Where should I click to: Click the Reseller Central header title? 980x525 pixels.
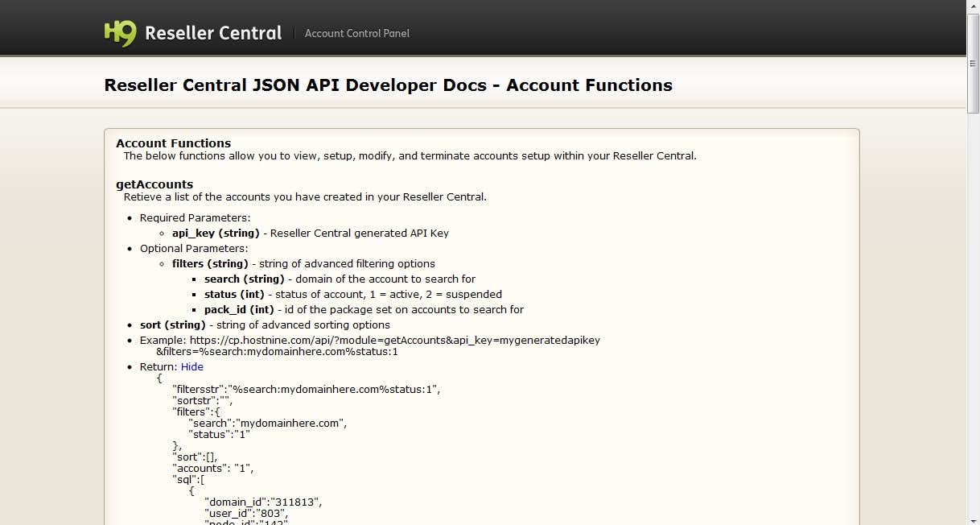(213, 33)
